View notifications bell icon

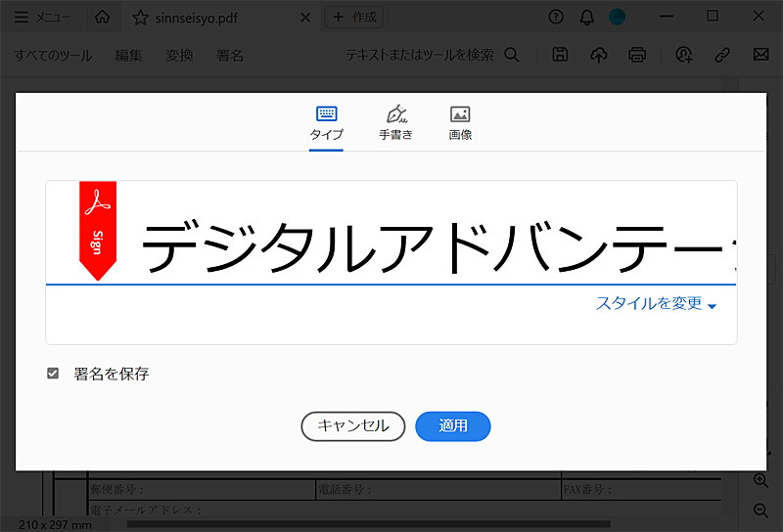(586, 17)
